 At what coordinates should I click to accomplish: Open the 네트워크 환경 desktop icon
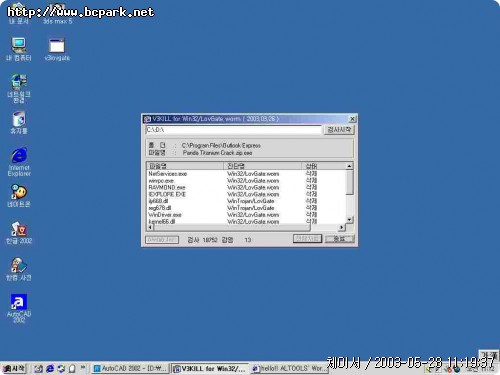[x=19, y=88]
